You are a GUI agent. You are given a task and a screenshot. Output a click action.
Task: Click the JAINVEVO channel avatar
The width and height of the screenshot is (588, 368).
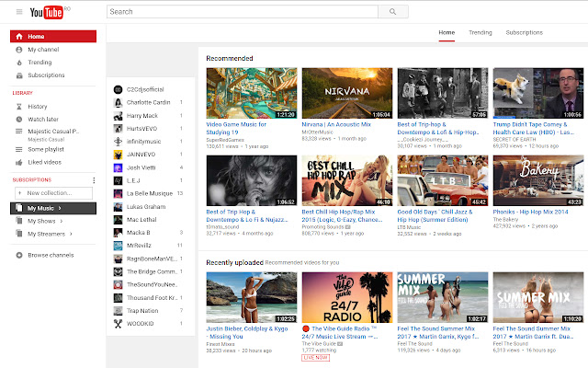[x=119, y=155]
